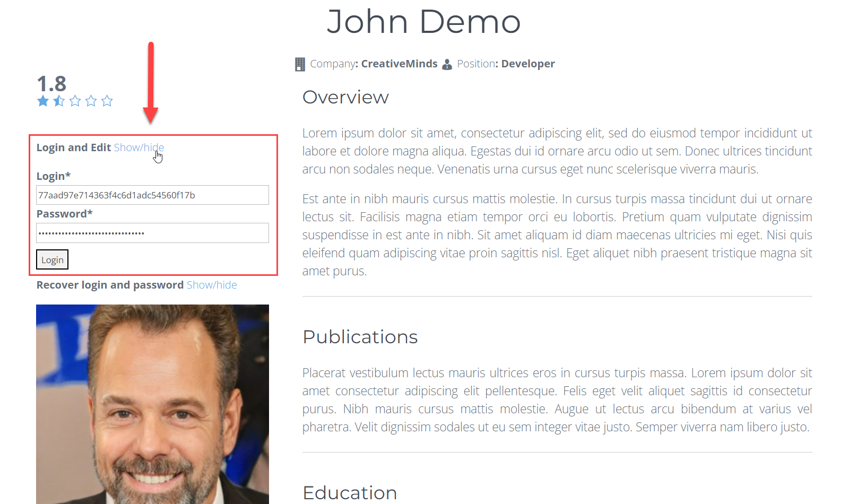Click the Overview section heading
This screenshot has height=504, width=849.
coord(345,97)
